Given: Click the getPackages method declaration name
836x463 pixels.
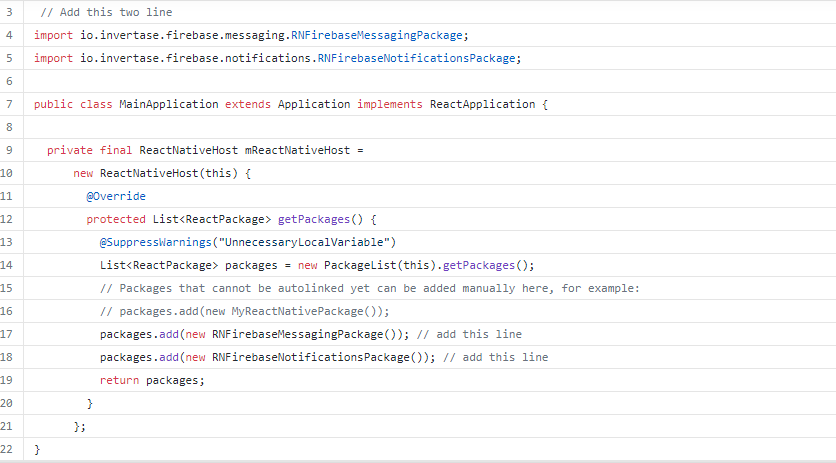Looking at the screenshot, I should (x=314, y=219).
